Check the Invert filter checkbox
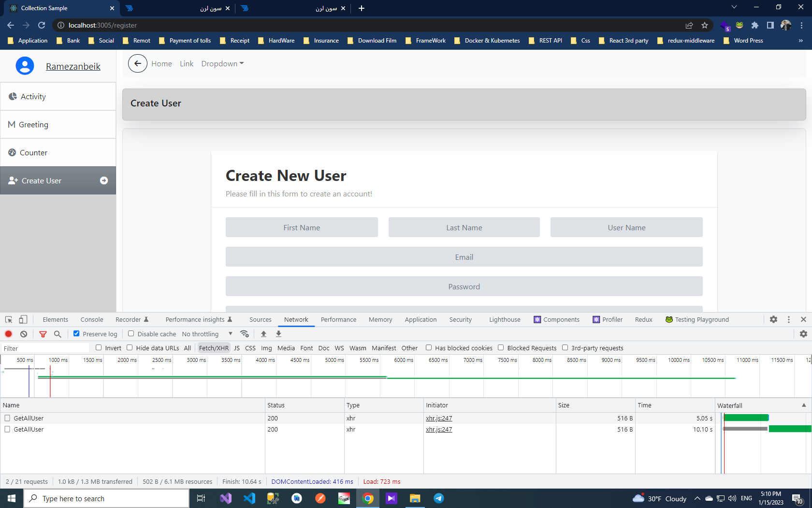Viewport: 812px width, 508px height. [x=99, y=347]
